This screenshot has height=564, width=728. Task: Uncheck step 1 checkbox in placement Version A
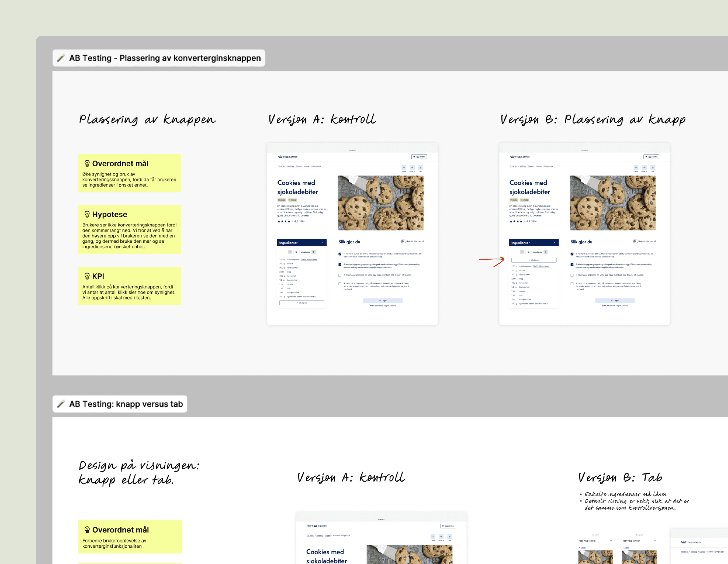tap(340, 254)
